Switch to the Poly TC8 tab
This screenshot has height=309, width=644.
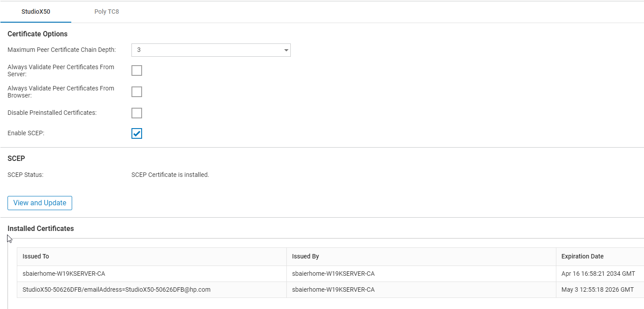point(106,12)
